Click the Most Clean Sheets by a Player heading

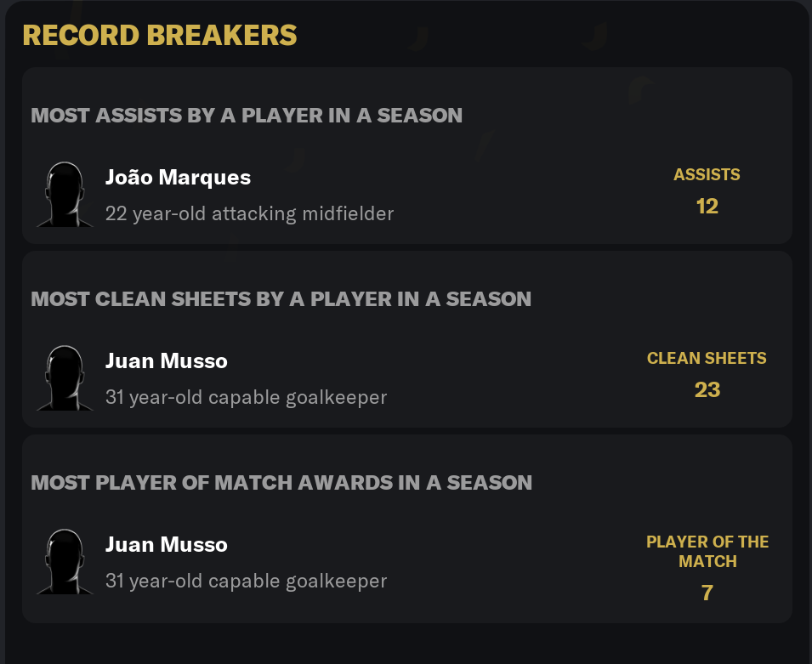click(x=281, y=299)
